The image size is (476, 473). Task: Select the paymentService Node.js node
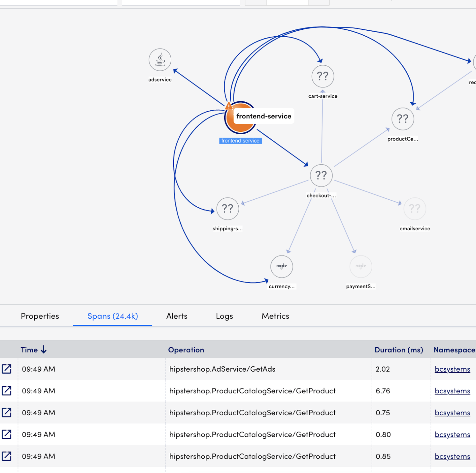(x=361, y=266)
